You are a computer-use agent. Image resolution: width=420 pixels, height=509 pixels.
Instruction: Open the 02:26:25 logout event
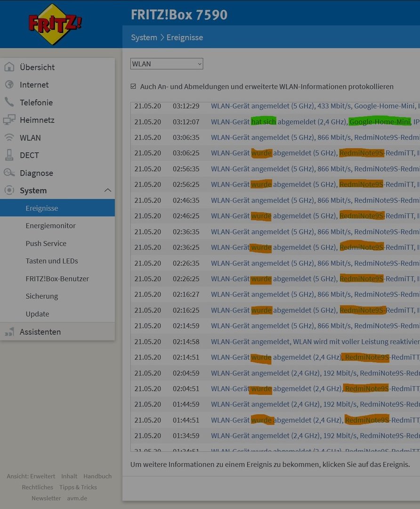275,279
